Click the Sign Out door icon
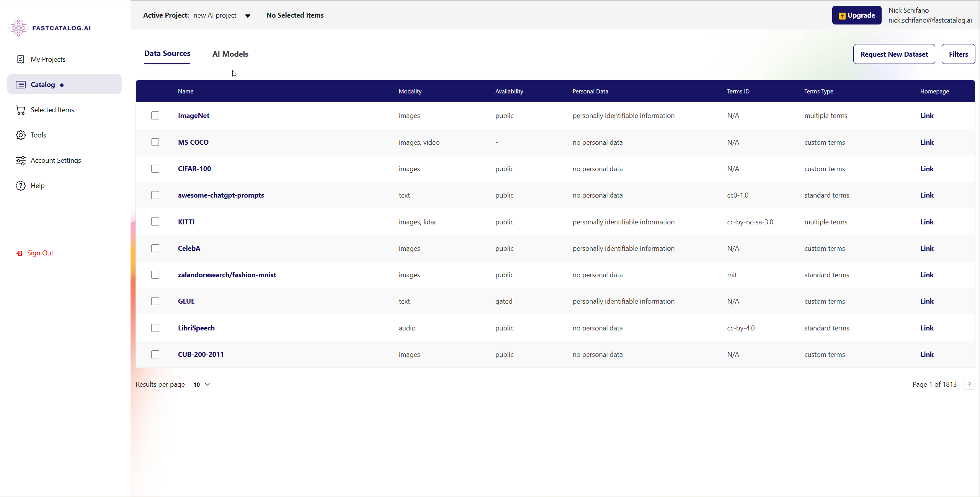The width and height of the screenshot is (980, 497). pyautogui.click(x=19, y=253)
